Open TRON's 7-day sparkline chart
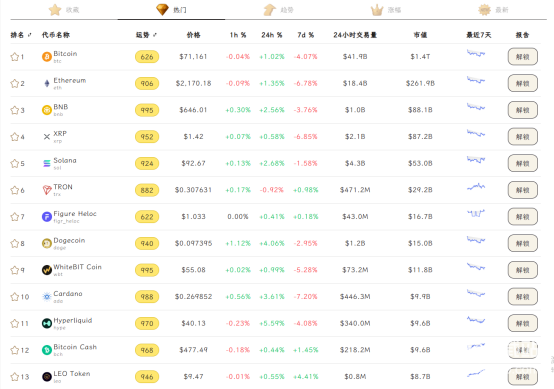 tap(476, 187)
